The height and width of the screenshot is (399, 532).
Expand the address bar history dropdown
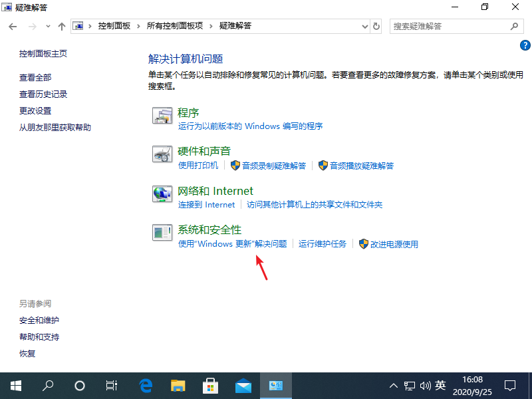coord(364,26)
